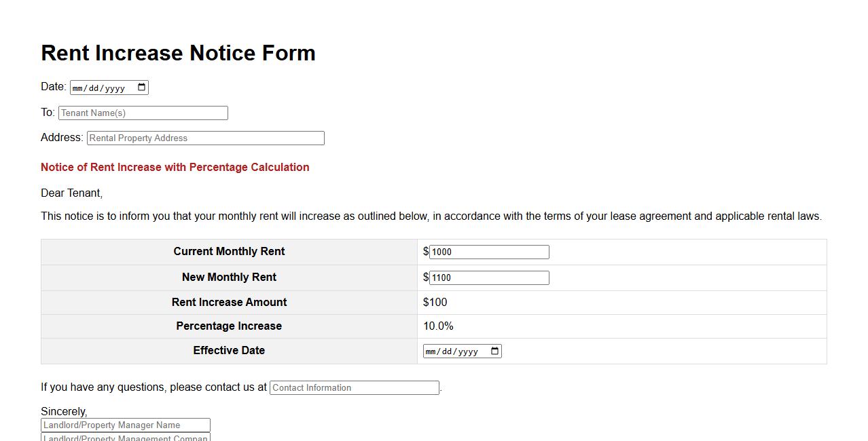The image size is (868, 441).
Task: Click the Effective Date mm/dd/yyyy input
Action: coord(455,351)
